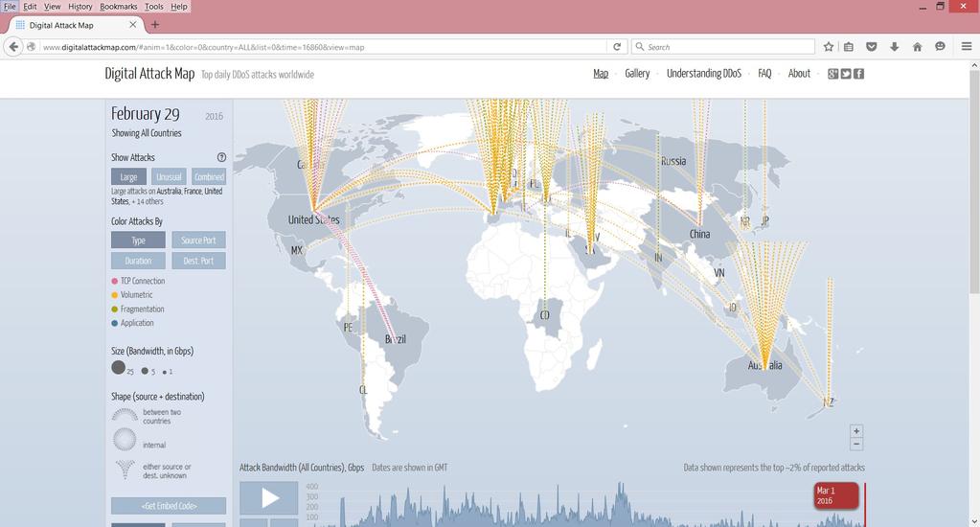This screenshot has width=980, height=527.
Task: Open the File menu
Action: 10,7
